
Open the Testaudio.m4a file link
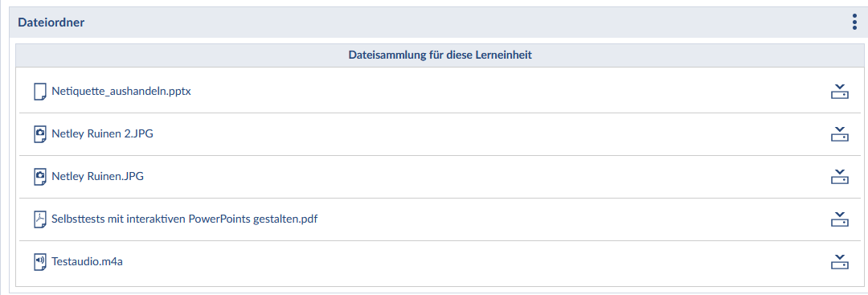87,261
